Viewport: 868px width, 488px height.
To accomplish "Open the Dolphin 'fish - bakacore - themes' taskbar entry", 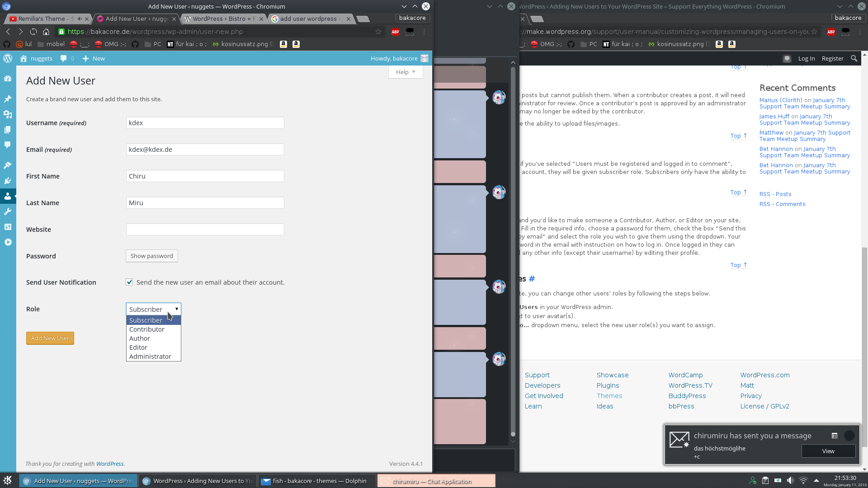I will pos(316,481).
